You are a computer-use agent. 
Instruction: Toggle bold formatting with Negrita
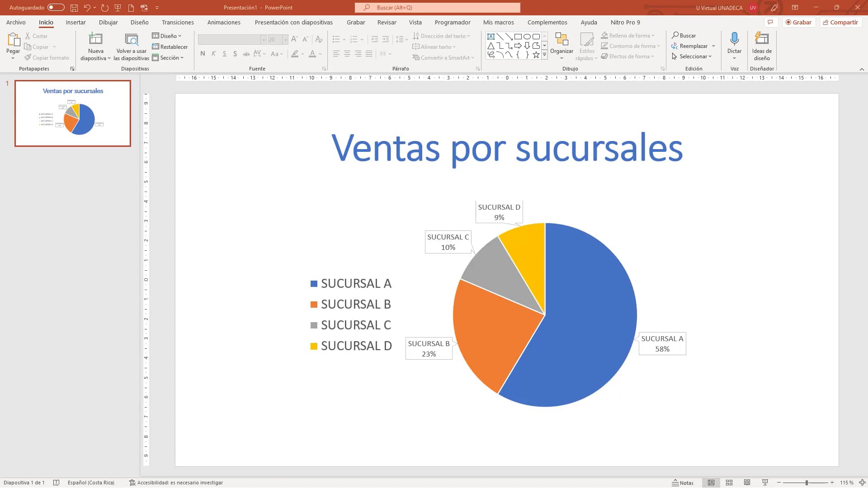(x=203, y=53)
